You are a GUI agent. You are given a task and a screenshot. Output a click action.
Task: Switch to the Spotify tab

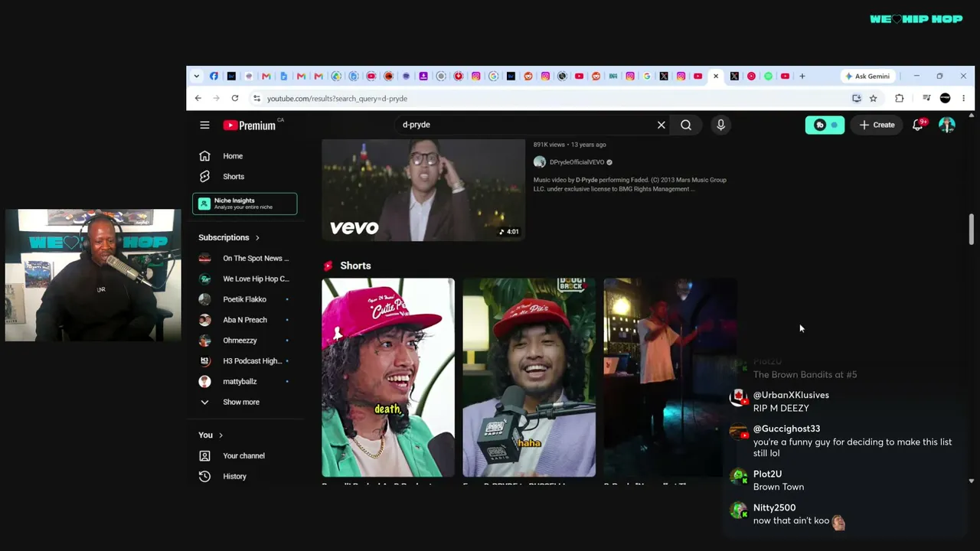point(768,76)
